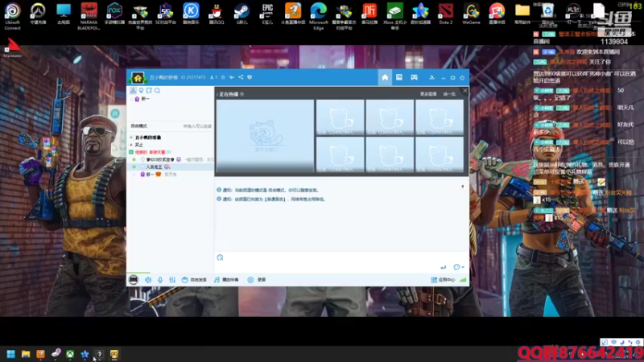This screenshot has height=362, width=644.
Task: Click the share icon in title bar
Action: pos(241,77)
